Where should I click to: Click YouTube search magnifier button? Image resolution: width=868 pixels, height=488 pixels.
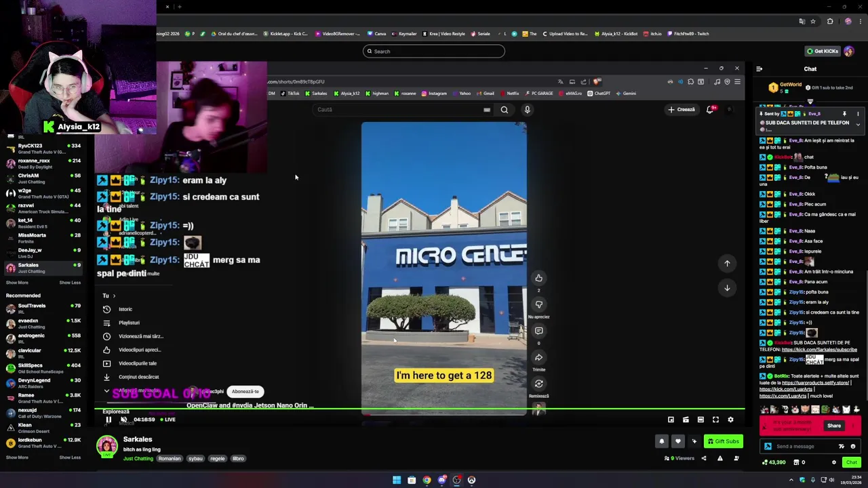(x=504, y=109)
